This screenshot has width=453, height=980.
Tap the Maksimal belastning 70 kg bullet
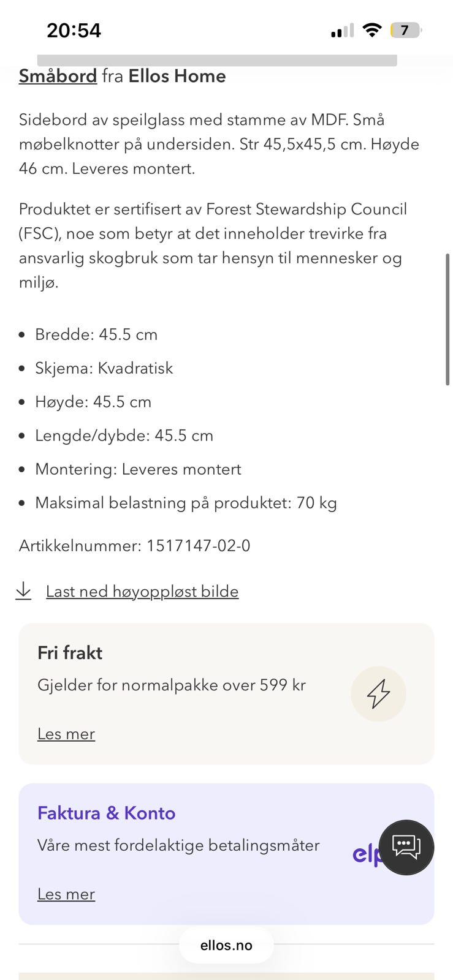(186, 503)
